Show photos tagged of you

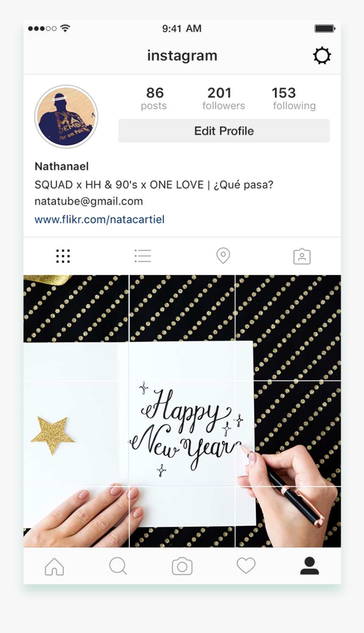[x=302, y=256]
